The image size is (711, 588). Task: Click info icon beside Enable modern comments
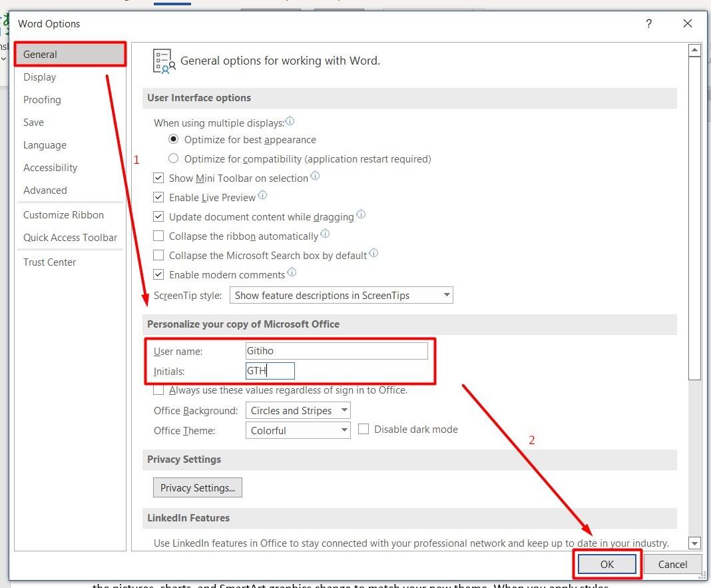click(292, 272)
